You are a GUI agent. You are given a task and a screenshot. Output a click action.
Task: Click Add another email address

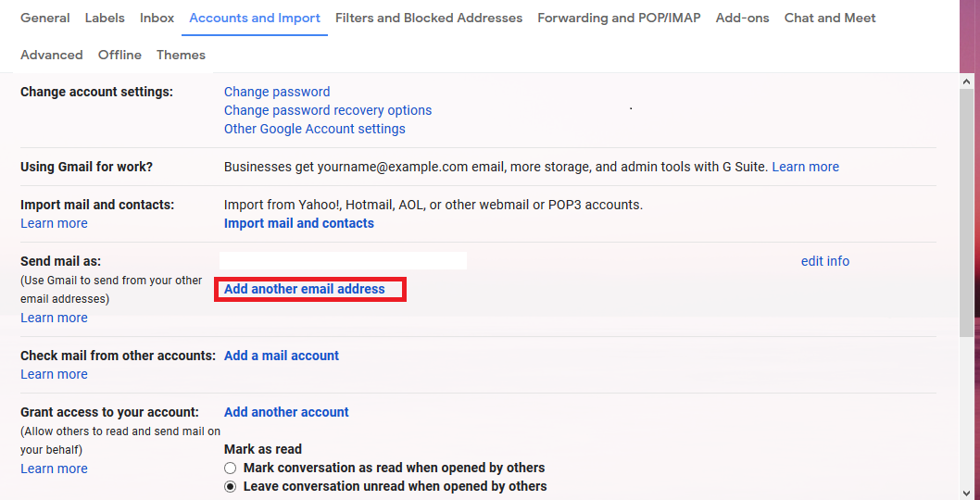305,289
